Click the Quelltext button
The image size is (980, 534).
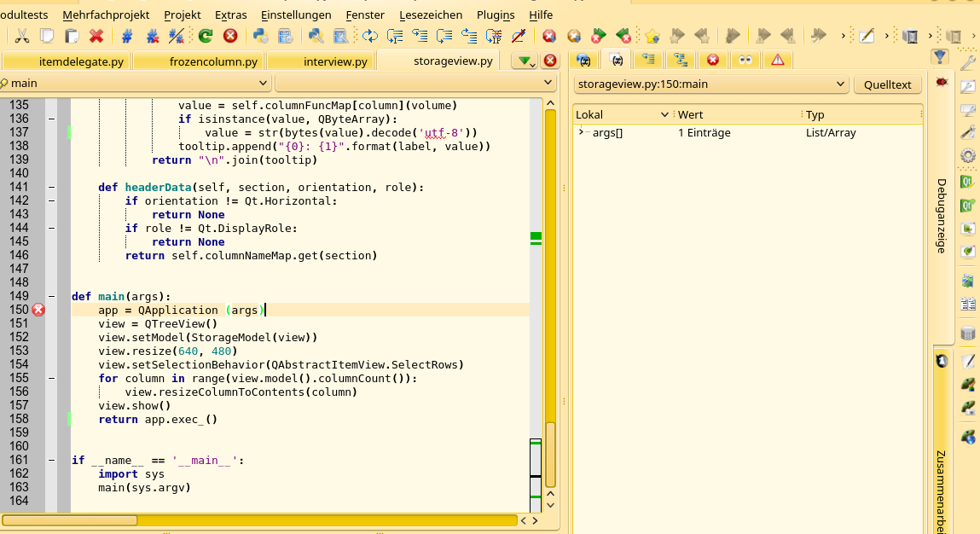click(888, 84)
